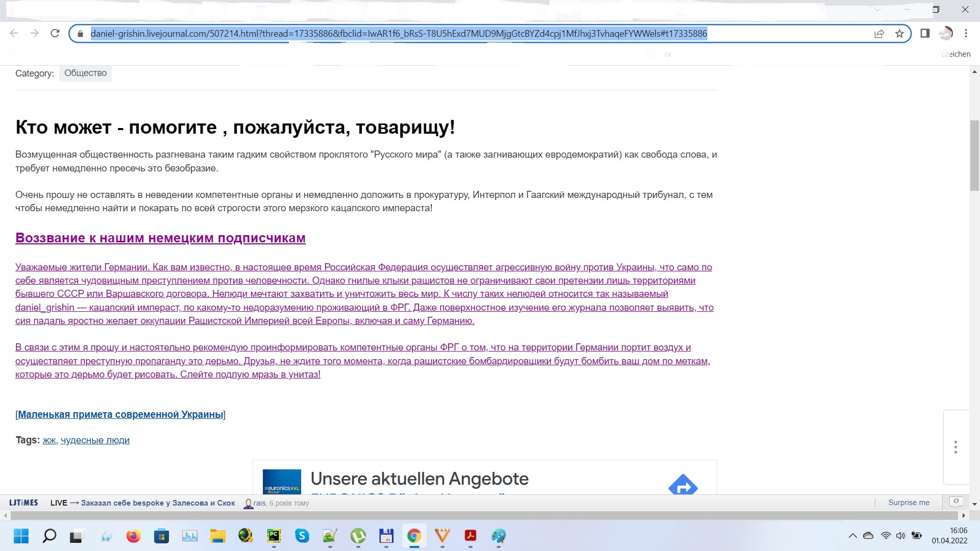
Task: Open link Воззвание к нашим немецким подписчикам
Action: click(x=160, y=238)
